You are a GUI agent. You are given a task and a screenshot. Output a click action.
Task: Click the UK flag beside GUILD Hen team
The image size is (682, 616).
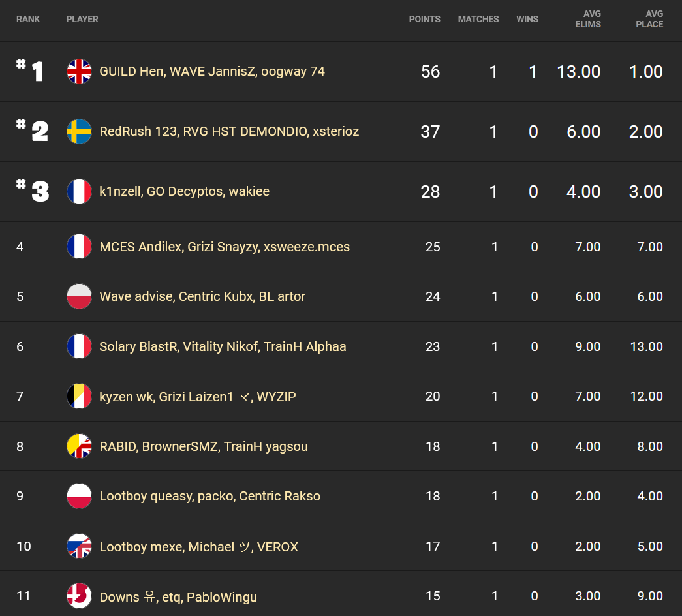point(79,72)
